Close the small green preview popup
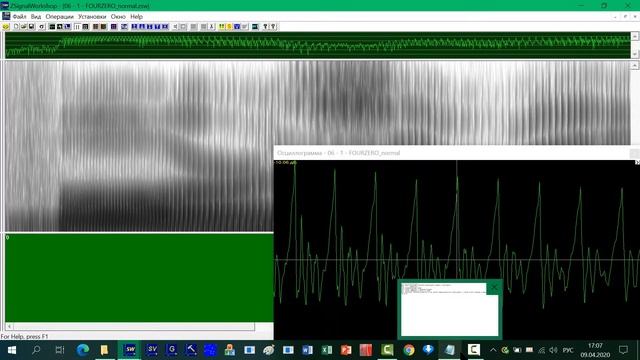This screenshot has width=640, height=360. pyautogui.click(x=494, y=287)
